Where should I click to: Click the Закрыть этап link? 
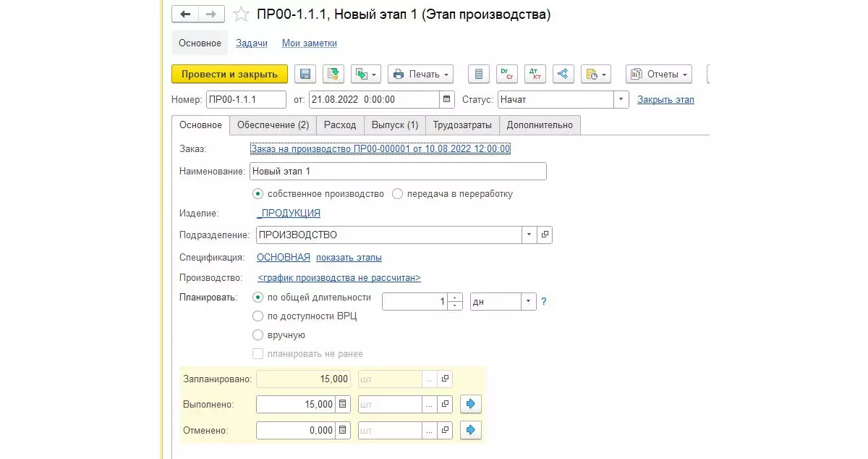665,100
